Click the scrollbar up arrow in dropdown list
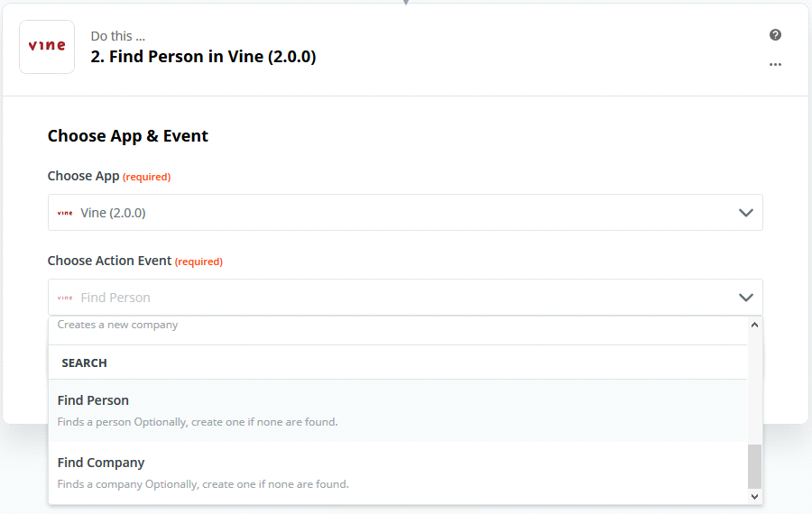Image resolution: width=812 pixels, height=514 pixels. pyautogui.click(x=754, y=325)
